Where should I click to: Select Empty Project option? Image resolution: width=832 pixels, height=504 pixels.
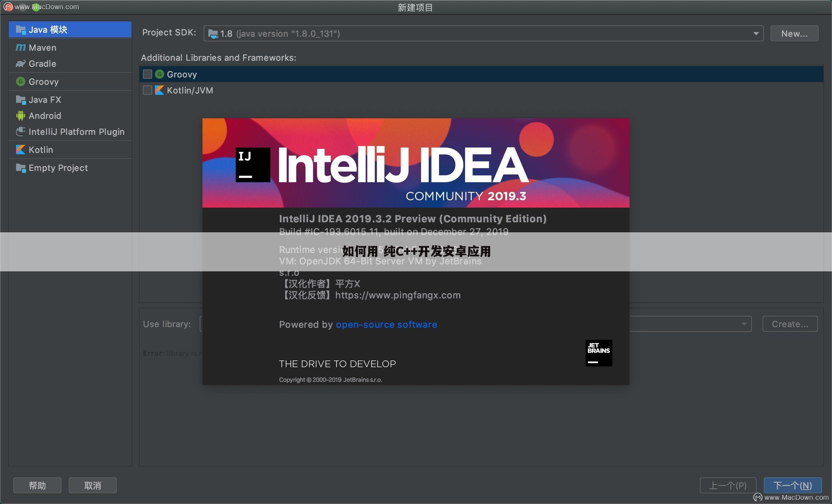coord(70,168)
